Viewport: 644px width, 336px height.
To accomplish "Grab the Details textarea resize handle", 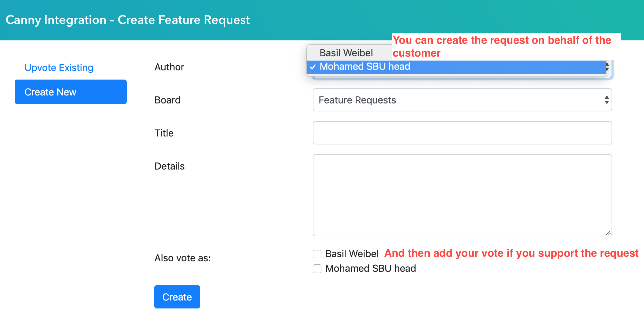I will point(608,233).
